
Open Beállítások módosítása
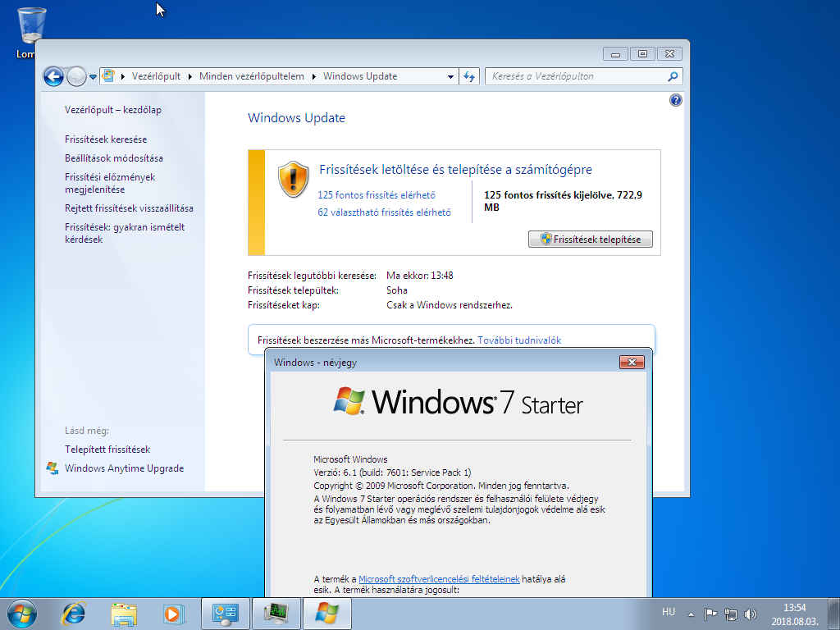(x=113, y=158)
